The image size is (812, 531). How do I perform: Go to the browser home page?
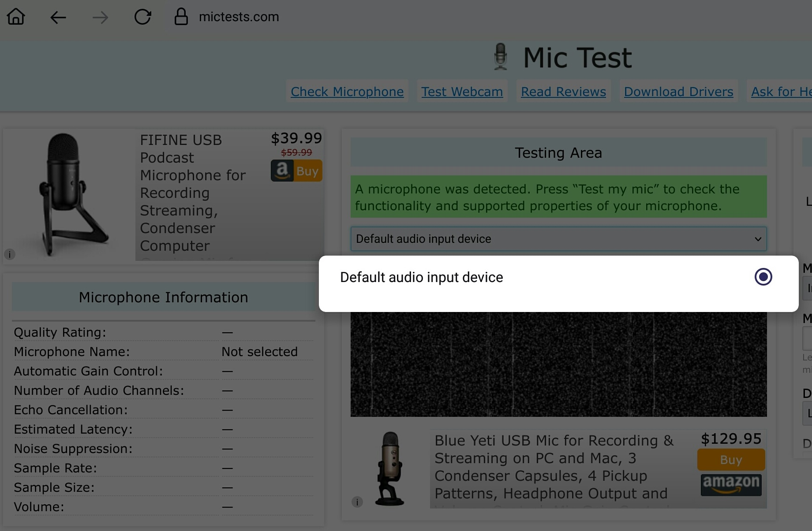(16, 17)
